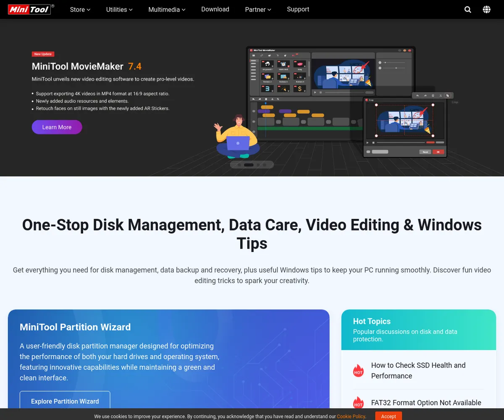Click the MiniTool logo

click(x=29, y=9)
